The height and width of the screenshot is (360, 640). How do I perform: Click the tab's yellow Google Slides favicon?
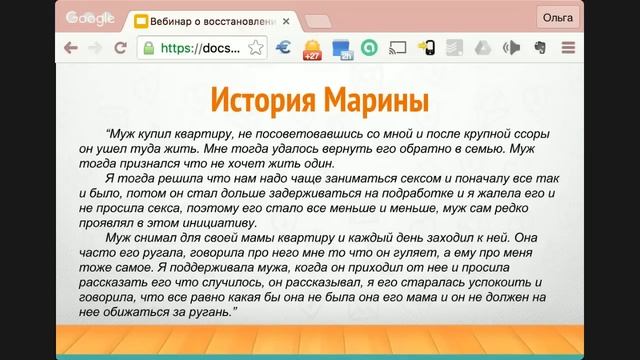tap(141, 21)
